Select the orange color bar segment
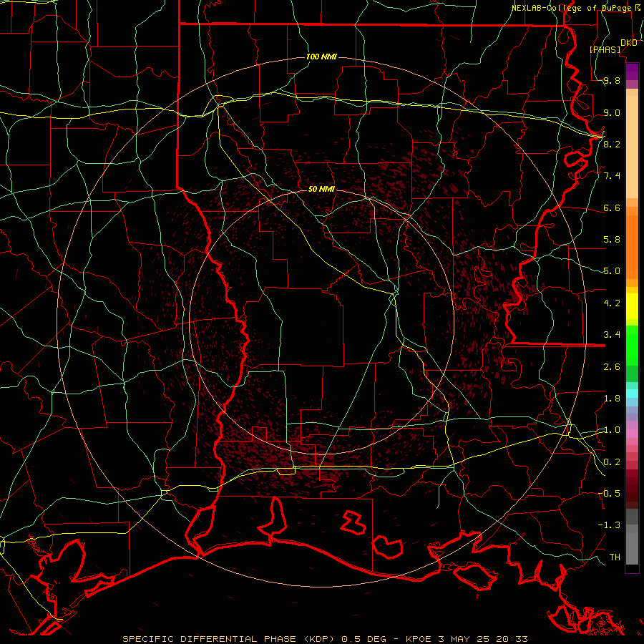The height and width of the screenshot is (644, 644). [632, 247]
